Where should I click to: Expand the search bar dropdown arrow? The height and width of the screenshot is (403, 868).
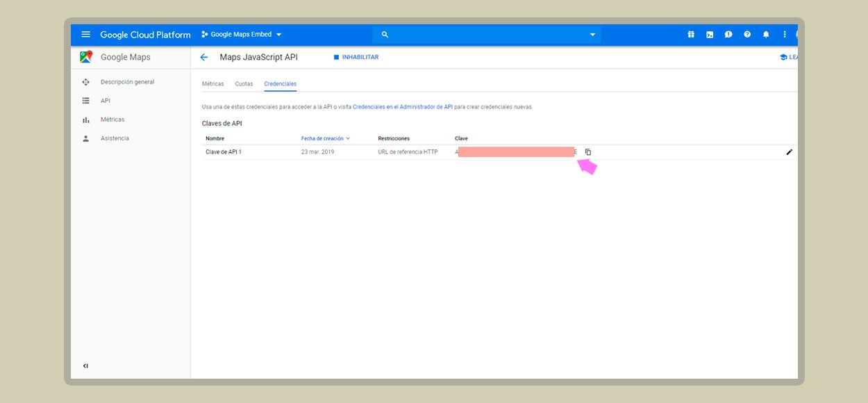[x=592, y=35]
